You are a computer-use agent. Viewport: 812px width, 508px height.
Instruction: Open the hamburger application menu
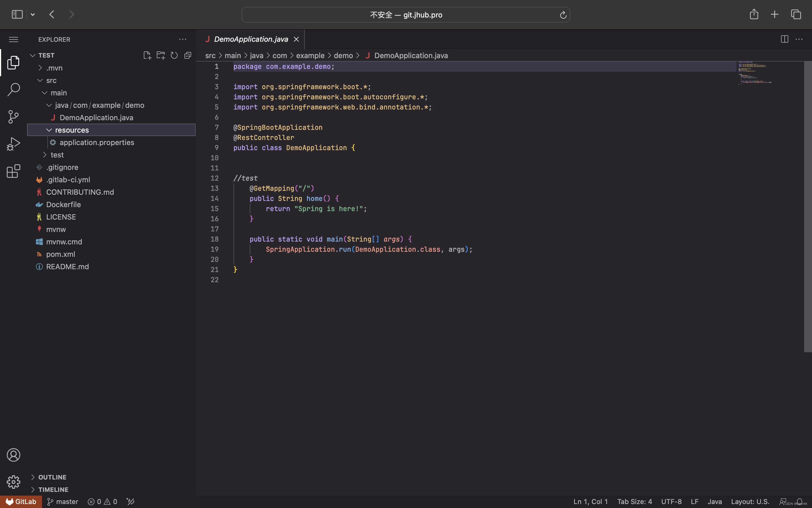[14, 40]
